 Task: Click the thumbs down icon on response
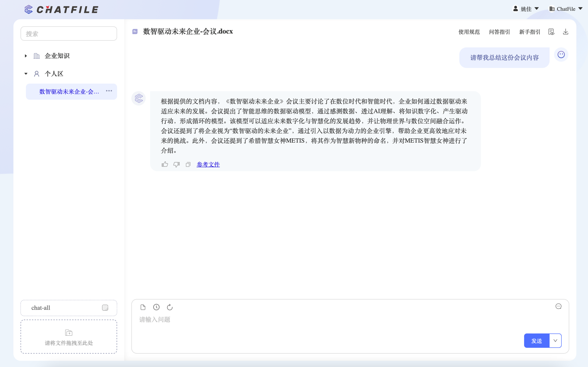click(176, 164)
